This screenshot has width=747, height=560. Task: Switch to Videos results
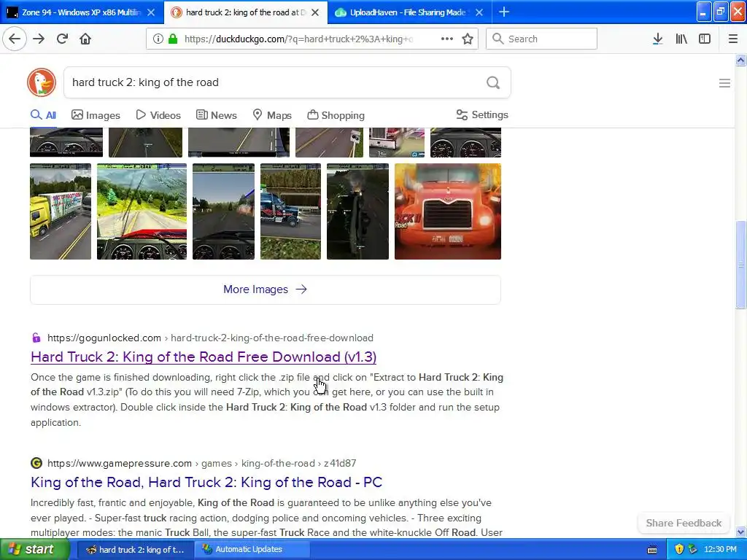158,115
